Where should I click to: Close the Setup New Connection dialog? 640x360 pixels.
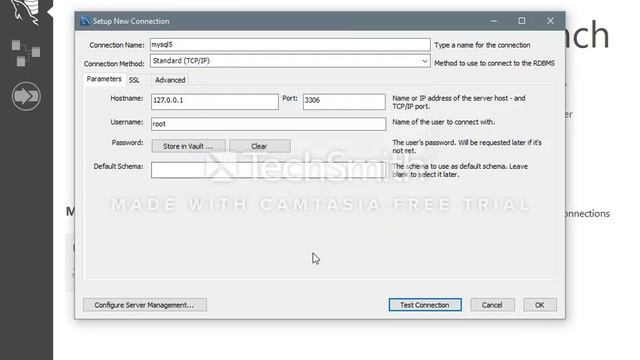[x=551, y=21]
